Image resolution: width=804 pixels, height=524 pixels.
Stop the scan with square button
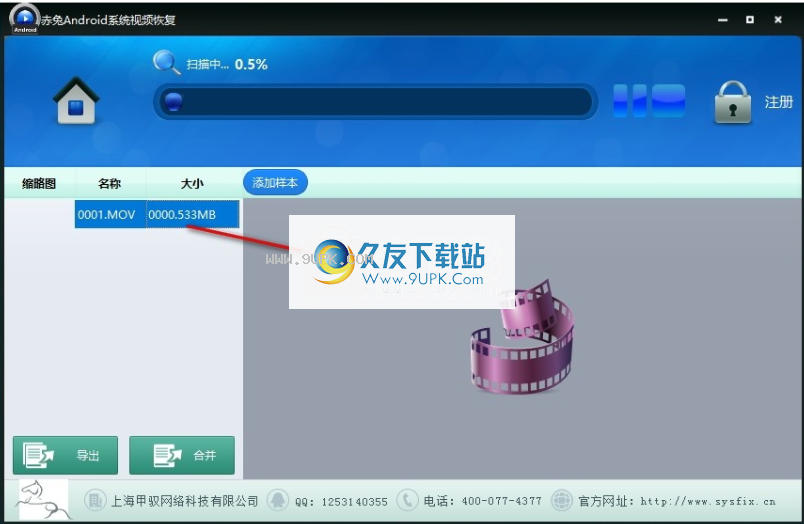(669, 100)
